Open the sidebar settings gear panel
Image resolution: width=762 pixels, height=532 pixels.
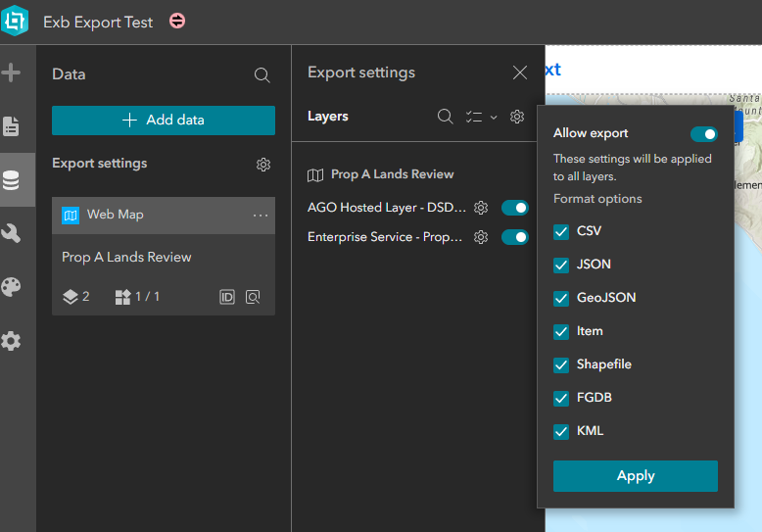pyautogui.click(x=12, y=341)
